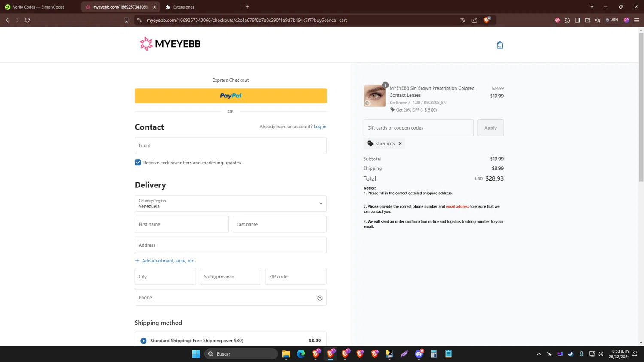Click the phone help question mark icon
Viewport: 644px width, 362px height.
pos(320,298)
